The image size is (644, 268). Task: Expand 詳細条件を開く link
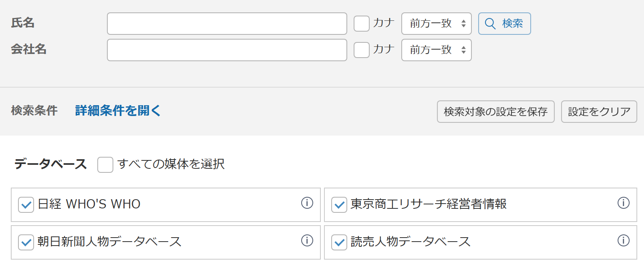point(118,111)
